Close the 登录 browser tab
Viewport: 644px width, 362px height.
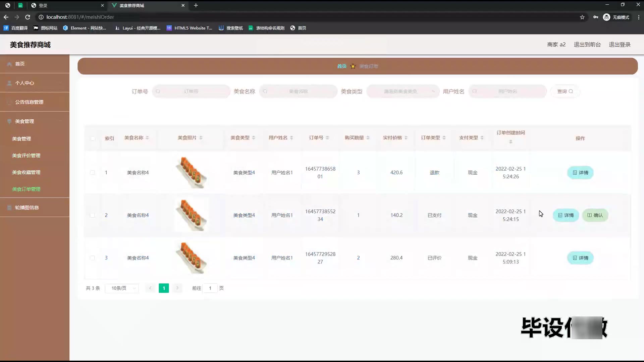click(103, 5)
